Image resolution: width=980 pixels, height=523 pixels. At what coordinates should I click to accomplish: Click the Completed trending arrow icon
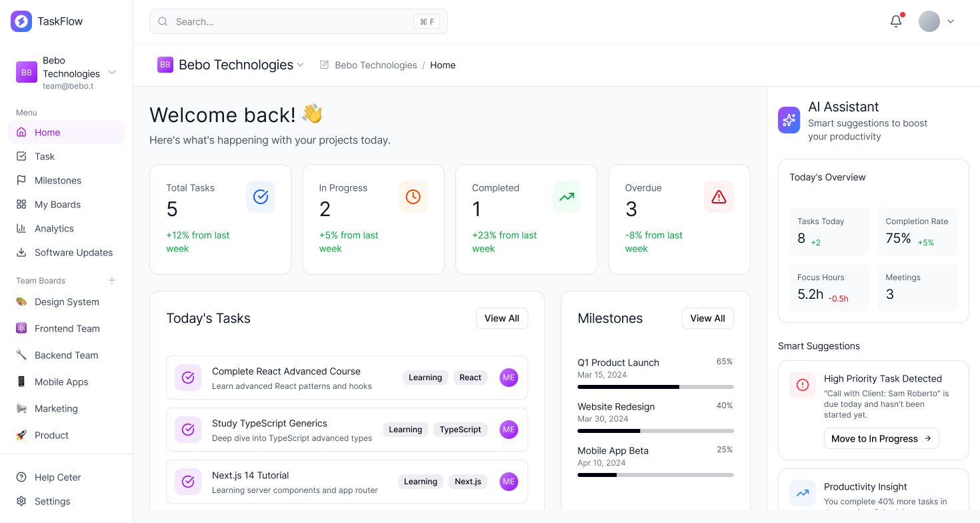pos(566,197)
